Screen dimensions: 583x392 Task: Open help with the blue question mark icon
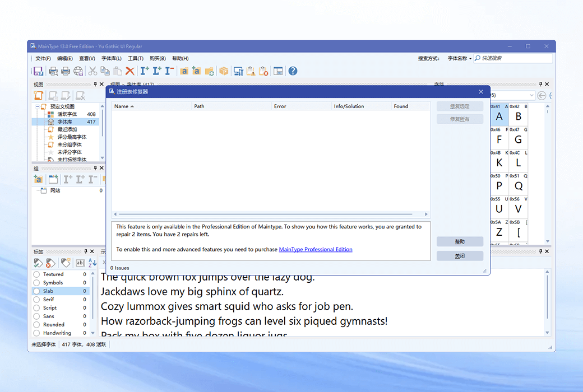[293, 71]
